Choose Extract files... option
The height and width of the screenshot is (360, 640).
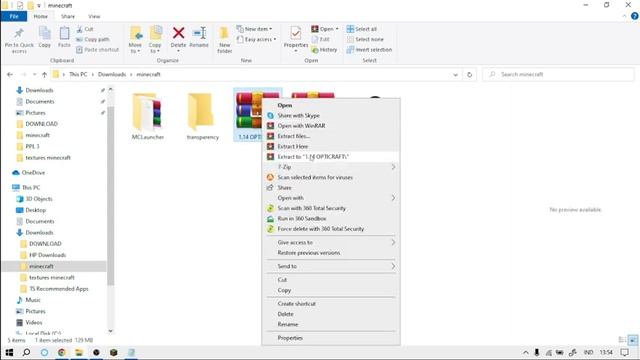331,136
